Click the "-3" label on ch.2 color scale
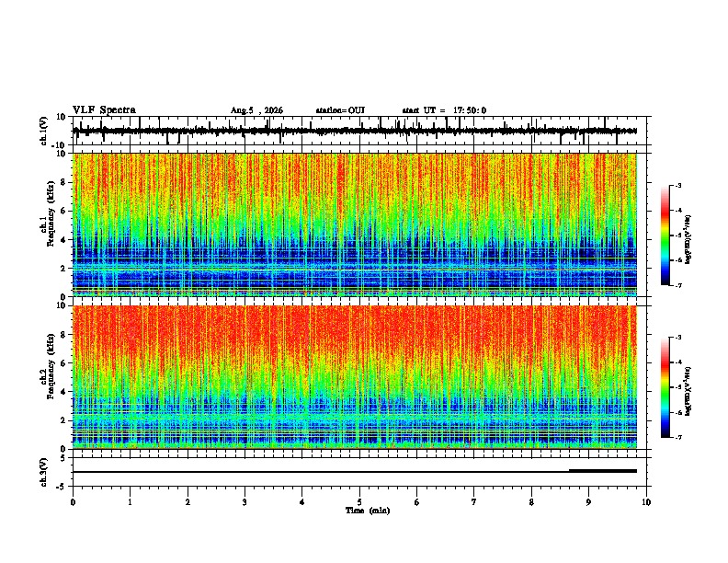This screenshot has width=728, height=563. coord(678,338)
